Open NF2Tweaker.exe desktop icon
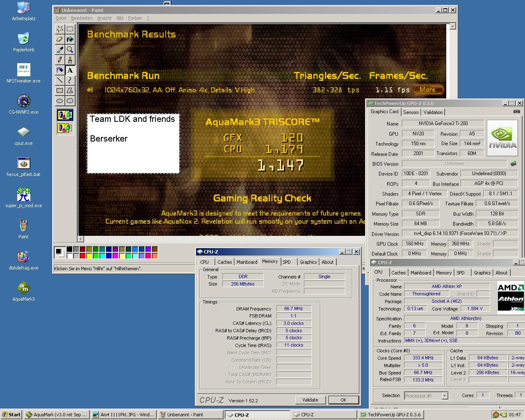This screenshot has height=420, width=525. [23, 73]
